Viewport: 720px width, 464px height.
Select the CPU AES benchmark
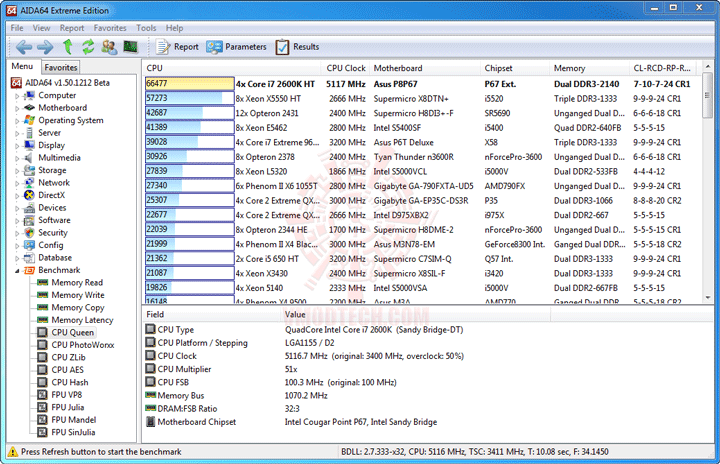tap(68, 369)
